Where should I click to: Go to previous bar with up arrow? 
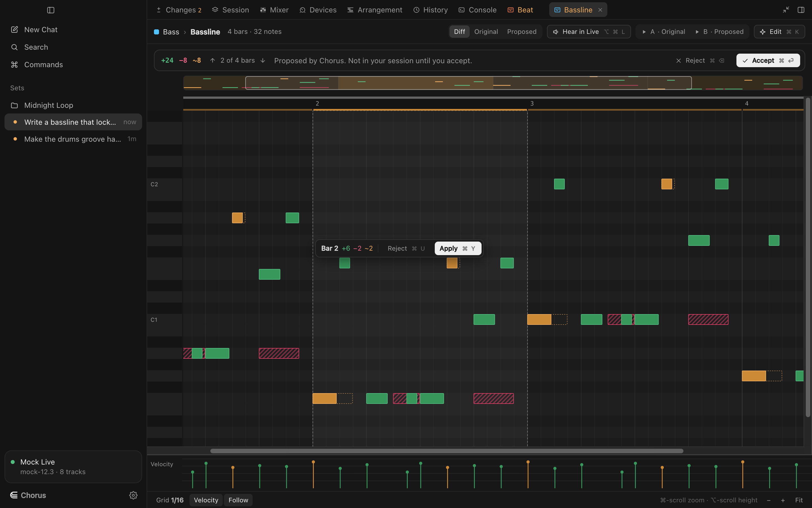click(x=212, y=60)
